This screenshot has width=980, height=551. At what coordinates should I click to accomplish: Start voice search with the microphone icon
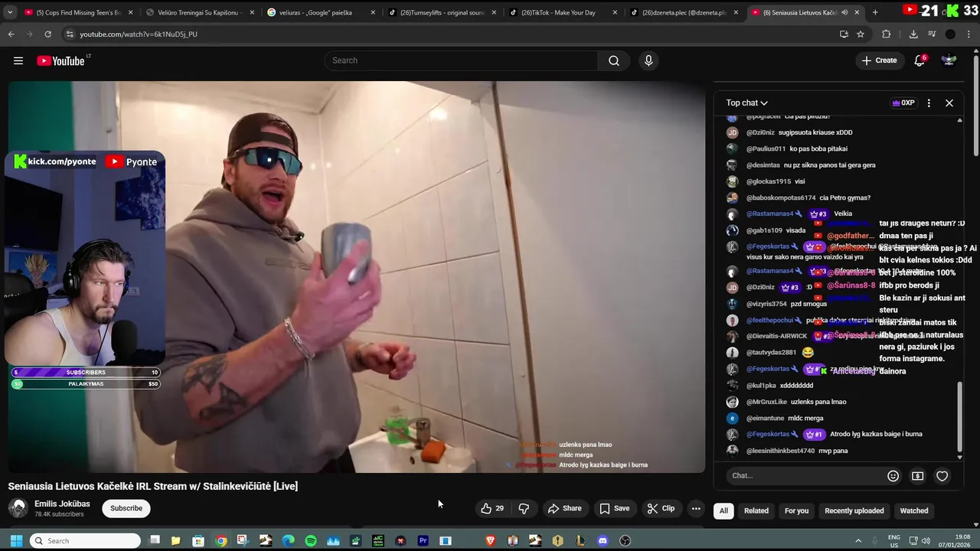tap(648, 60)
